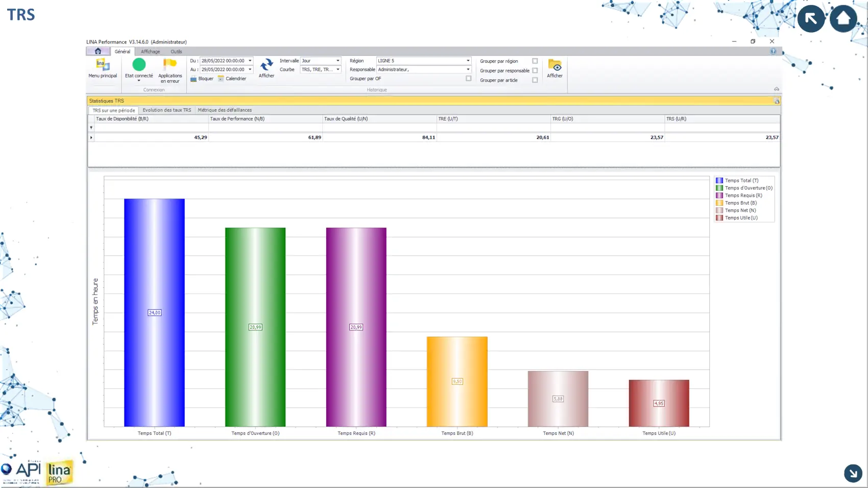
Task: Open the Menu principal icon
Action: pyautogui.click(x=103, y=65)
